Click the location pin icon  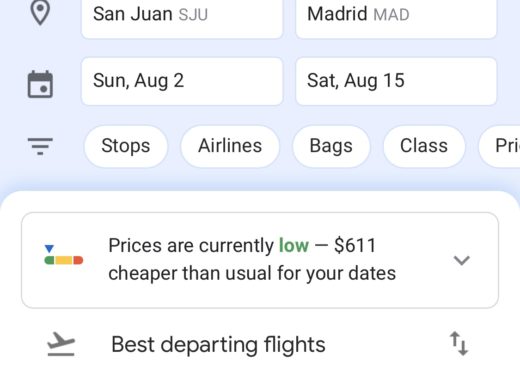[40, 13]
